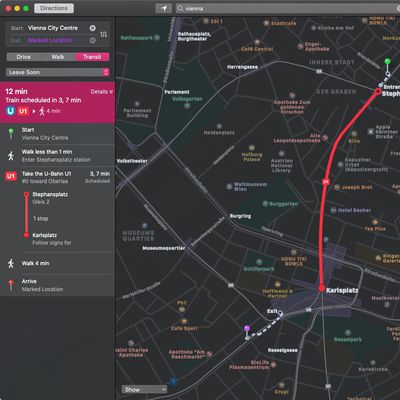Swap start and end locations

point(104,34)
